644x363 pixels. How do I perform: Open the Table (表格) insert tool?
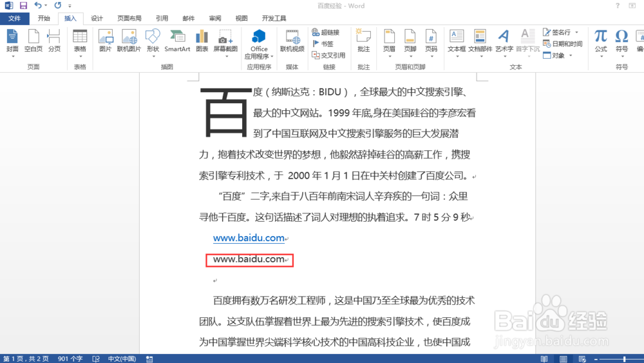point(80,44)
